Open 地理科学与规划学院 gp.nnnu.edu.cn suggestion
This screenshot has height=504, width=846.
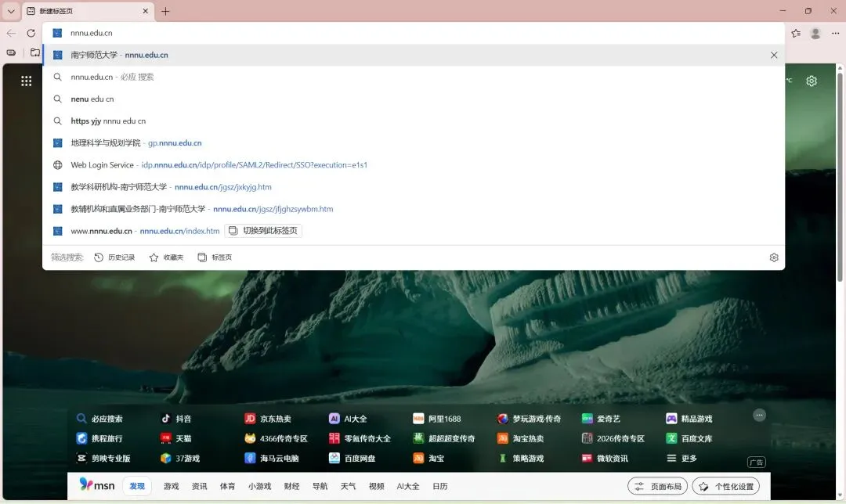point(414,143)
